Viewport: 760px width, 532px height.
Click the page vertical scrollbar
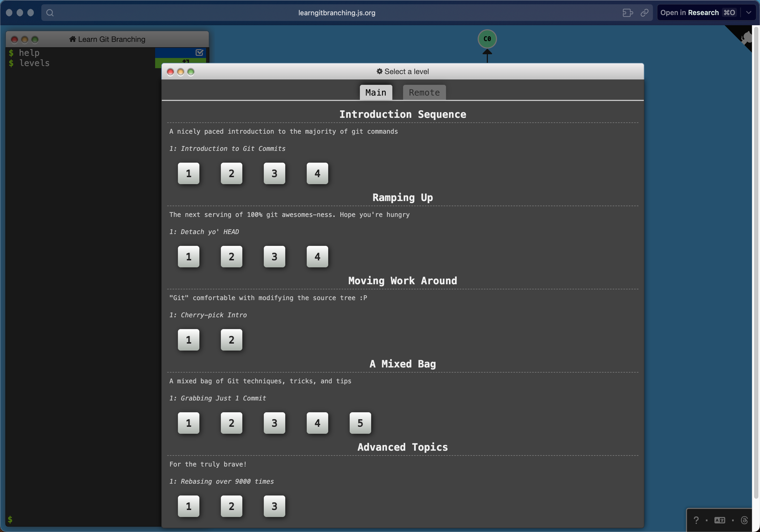756,265
